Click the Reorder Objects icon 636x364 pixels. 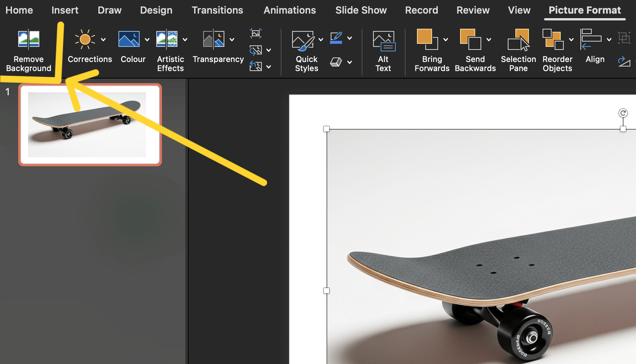pyautogui.click(x=553, y=40)
